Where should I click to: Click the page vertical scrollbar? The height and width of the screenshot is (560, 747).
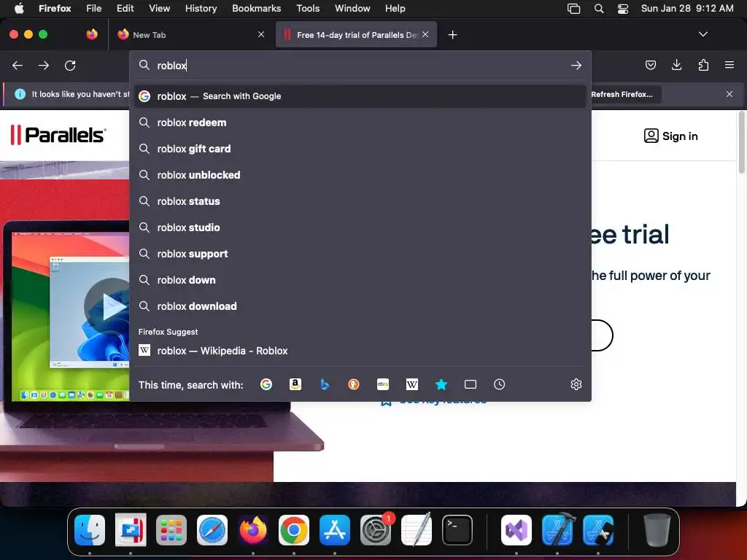pos(741,143)
